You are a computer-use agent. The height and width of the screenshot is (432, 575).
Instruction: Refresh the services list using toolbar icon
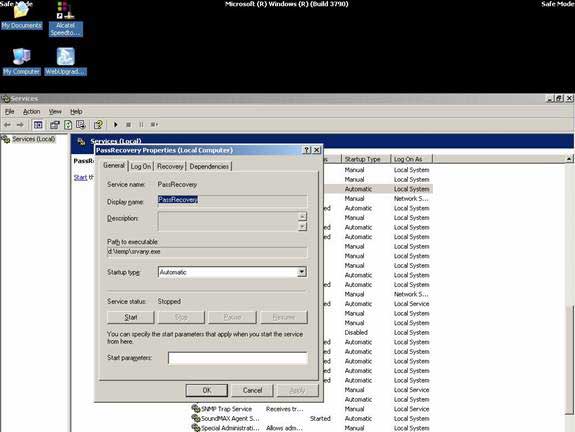68,125
